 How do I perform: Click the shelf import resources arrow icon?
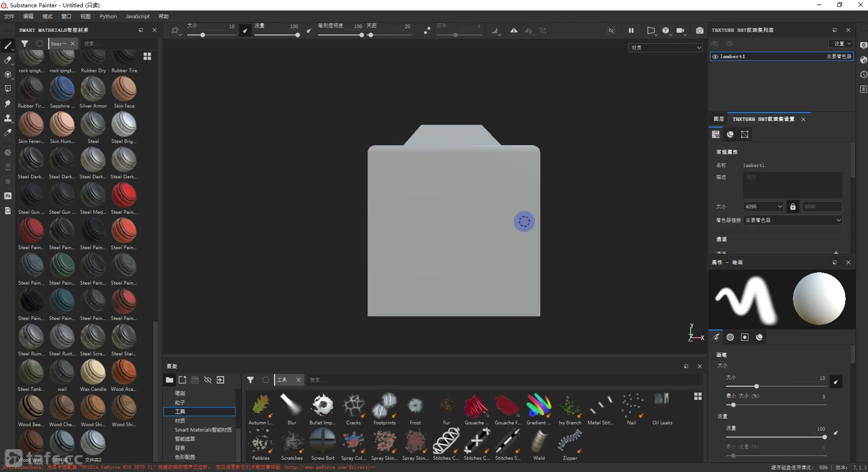tap(220, 380)
